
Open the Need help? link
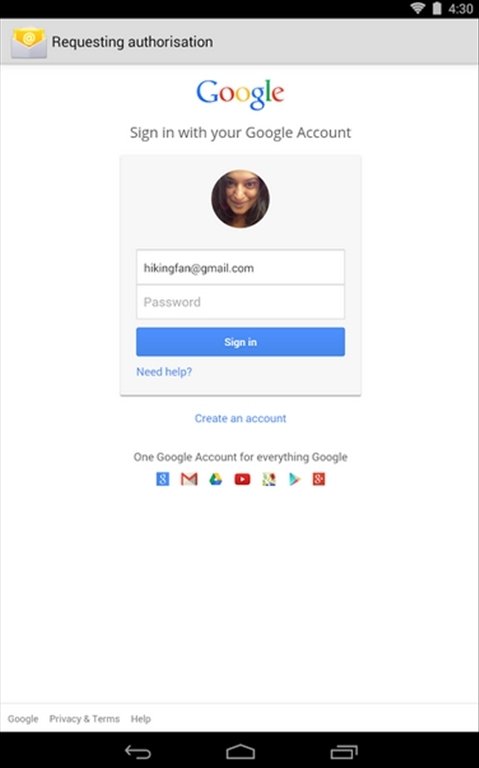click(x=164, y=372)
